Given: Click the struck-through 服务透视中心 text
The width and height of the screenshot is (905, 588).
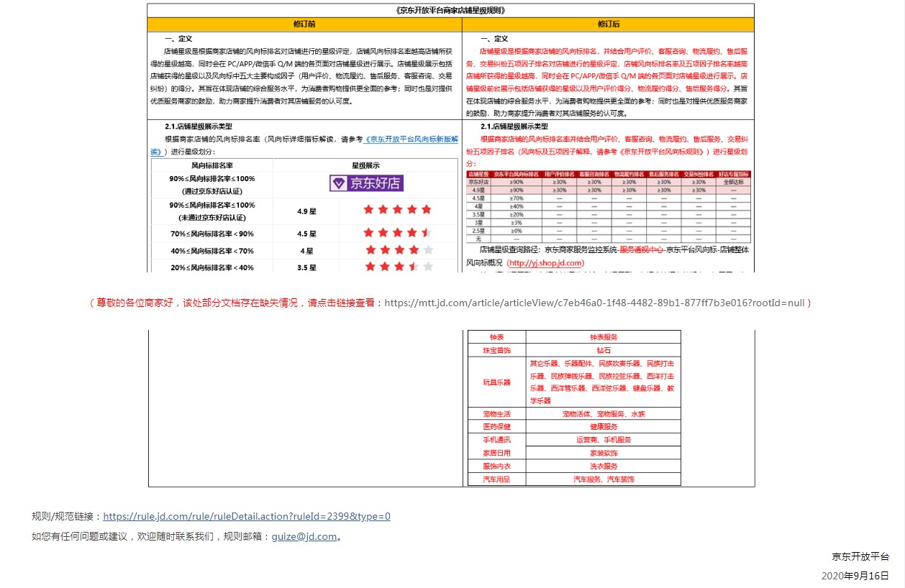Looking at the screenshot, I should [642, 249].
